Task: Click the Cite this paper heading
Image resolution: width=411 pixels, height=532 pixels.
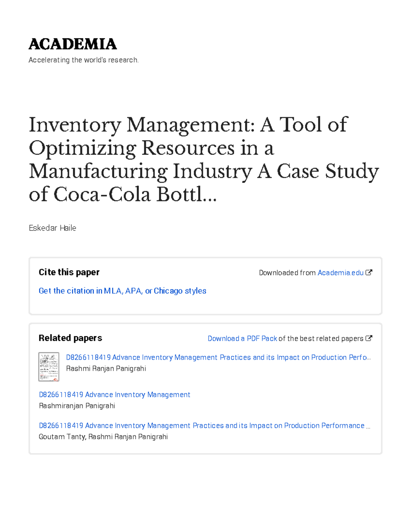Action: click(69, 272)
